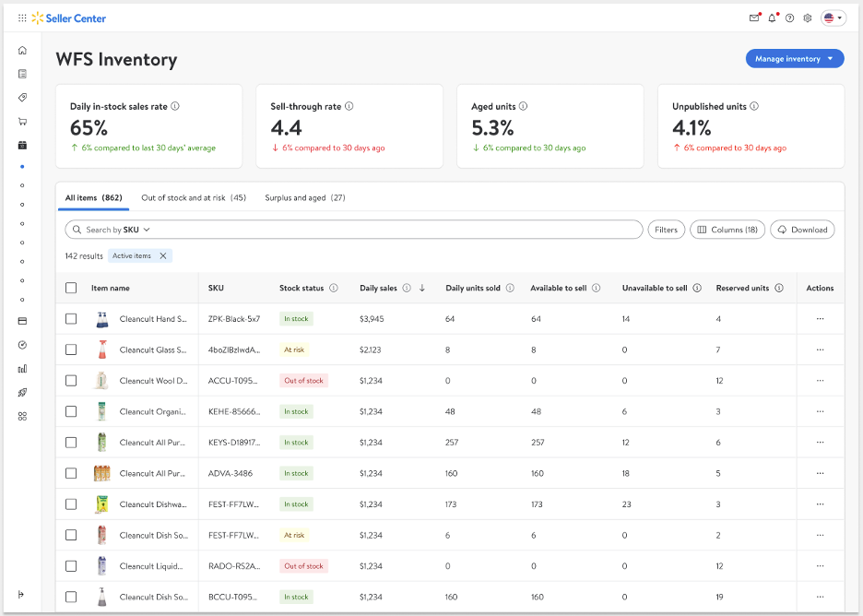The width and height of the screenshot is (863, 616).
Task: Toggle the select-all checkbox in header
Action: pyautogui.click(x=71, y=288)
